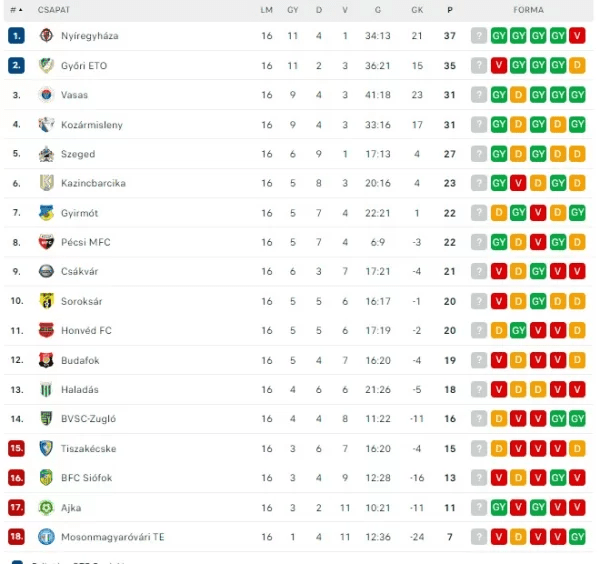Select the Haladás green striped crest
Viewport: 600px width, 564px height.
tap(46, 390)
